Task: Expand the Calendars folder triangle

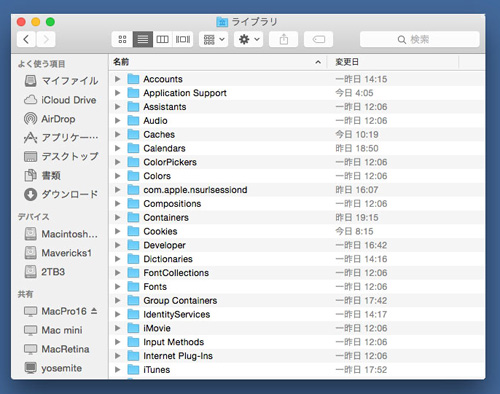Action: point(117,148)
